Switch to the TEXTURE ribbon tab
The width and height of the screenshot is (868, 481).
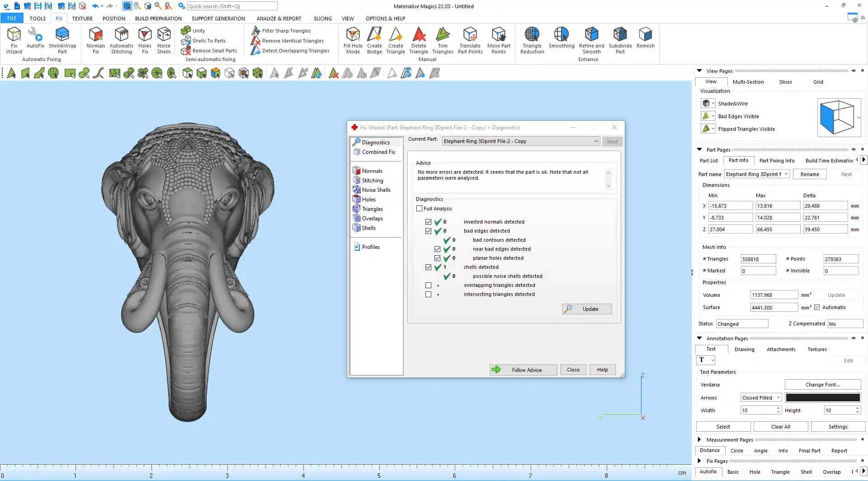click(82, 19)
